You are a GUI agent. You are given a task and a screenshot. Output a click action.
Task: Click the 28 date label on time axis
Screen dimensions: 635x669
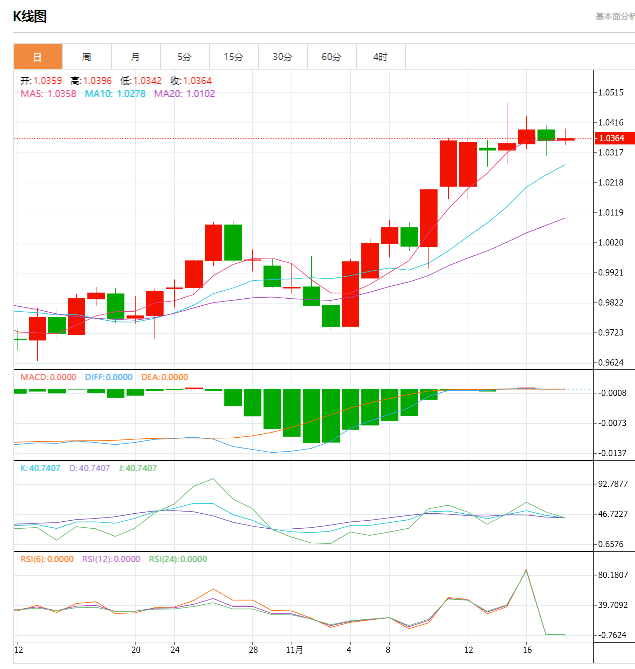pos(253,650)
